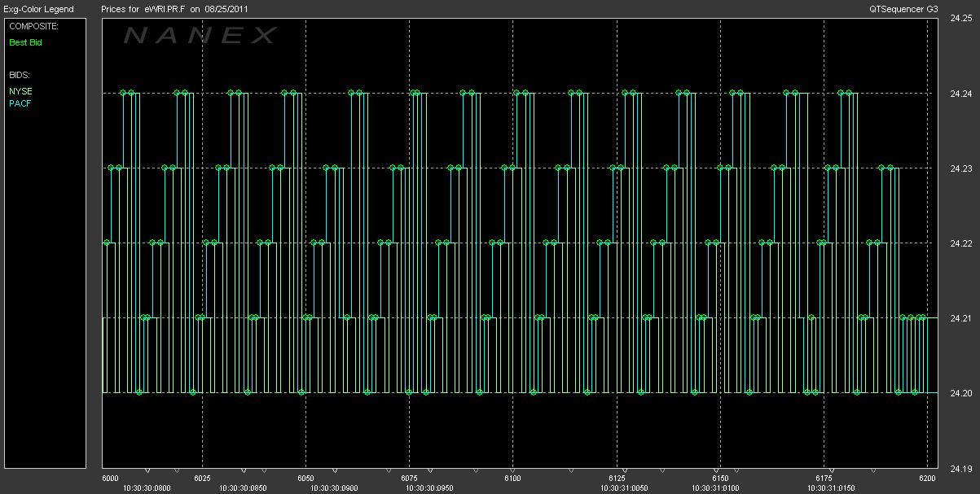Click the 6150 sequence axis label

[x=720, y=479]
